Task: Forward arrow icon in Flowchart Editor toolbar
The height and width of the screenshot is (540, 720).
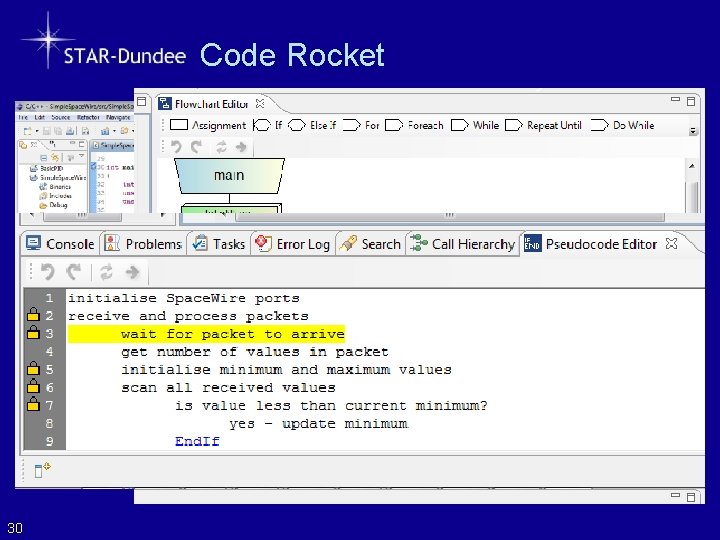Action: (x=241, y=147)
